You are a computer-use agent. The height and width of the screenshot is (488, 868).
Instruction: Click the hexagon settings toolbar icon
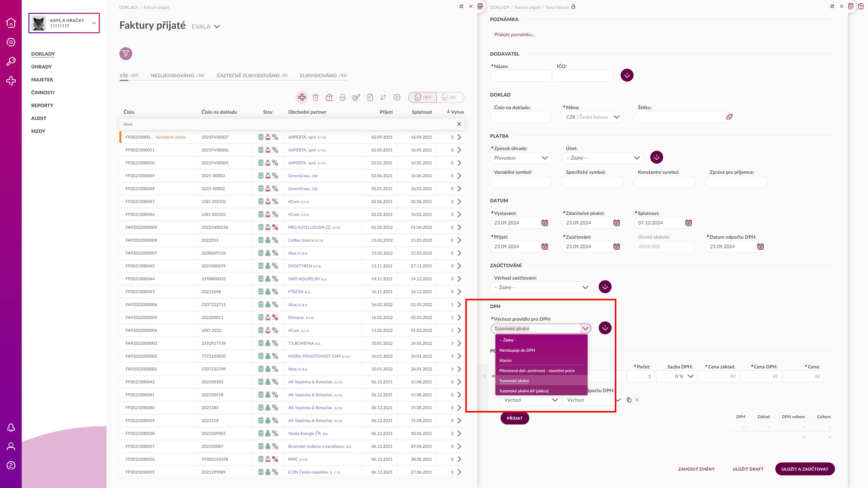click(397, 97)
